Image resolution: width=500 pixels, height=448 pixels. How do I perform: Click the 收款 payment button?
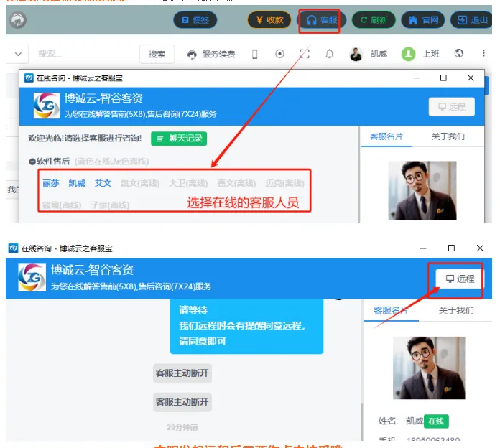(269, 20)
